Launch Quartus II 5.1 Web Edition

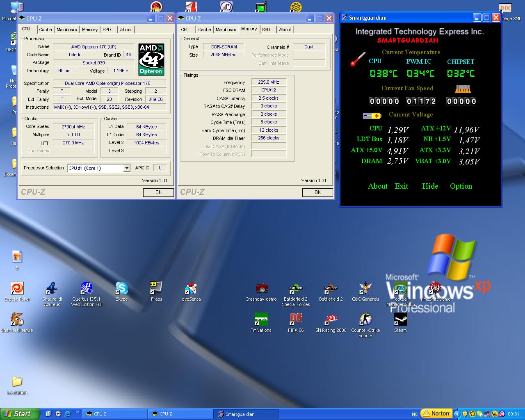point(87,294)
